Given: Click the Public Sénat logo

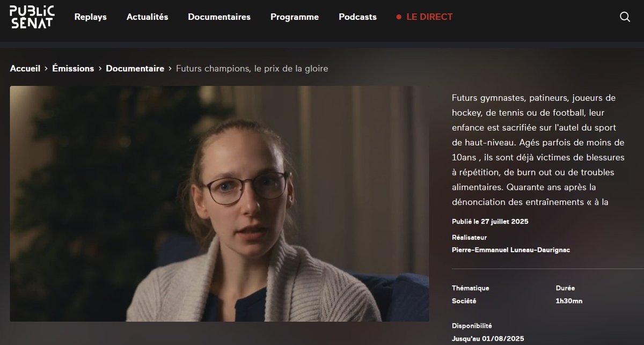Looking at the screenshot, I should [x=31, y=17].
